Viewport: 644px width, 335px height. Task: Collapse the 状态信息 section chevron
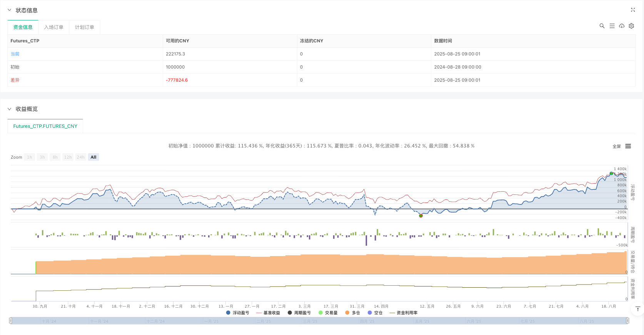[x=10, y=10]
